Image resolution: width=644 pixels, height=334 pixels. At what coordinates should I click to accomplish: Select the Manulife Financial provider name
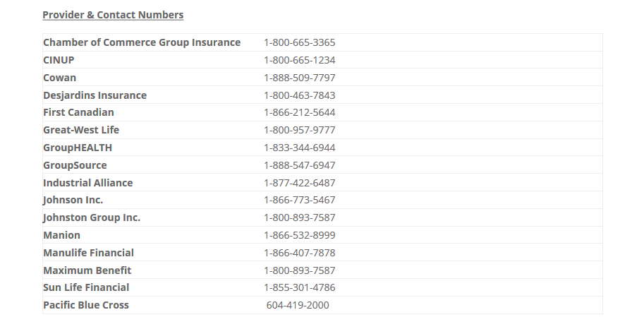click(88, 253)
